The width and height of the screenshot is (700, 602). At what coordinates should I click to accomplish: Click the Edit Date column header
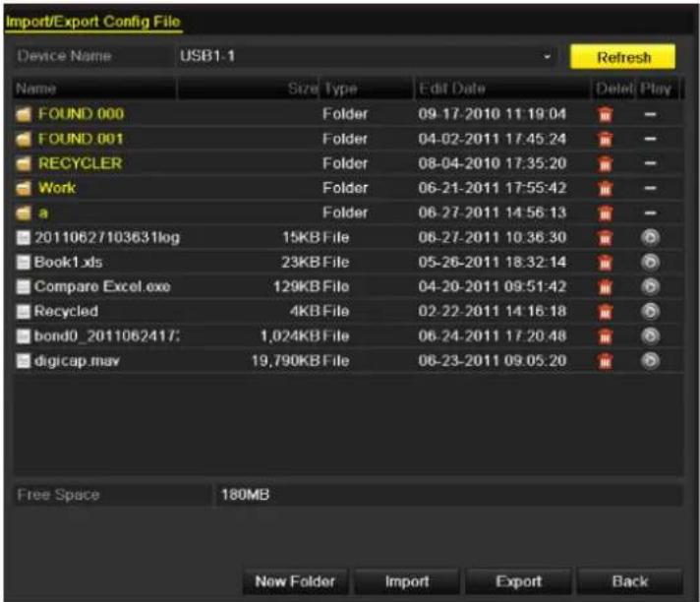[x=503, y=89]
